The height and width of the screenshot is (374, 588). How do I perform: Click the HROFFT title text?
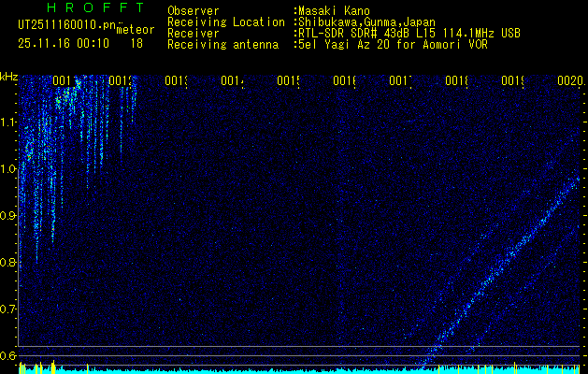(x=91, y=8)
